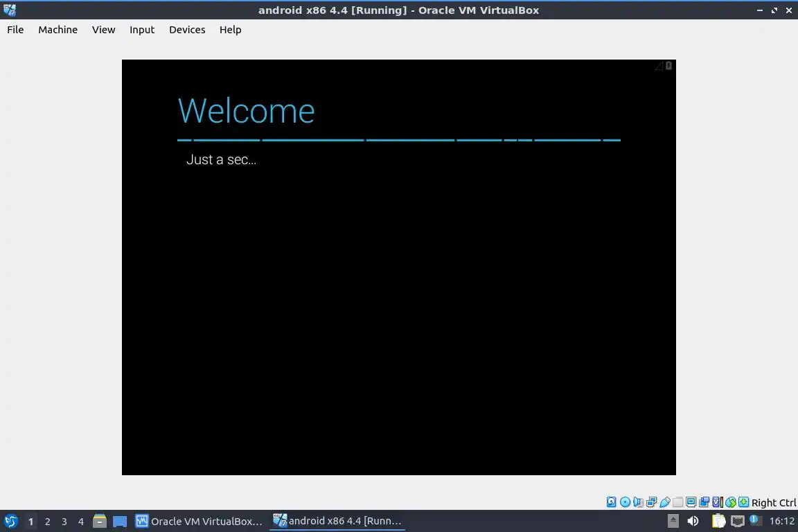This screenshot has height=532, width=798.
Task: Click the optical disk status icon
Action: pos(625,502)
